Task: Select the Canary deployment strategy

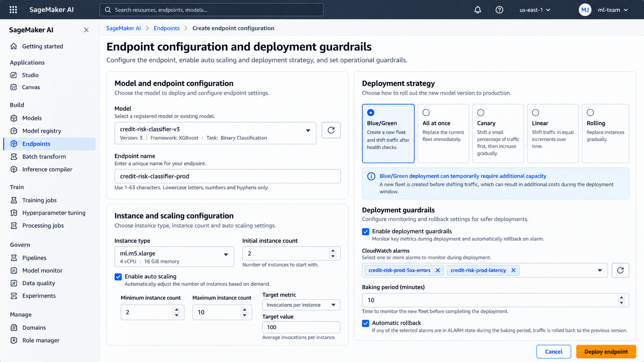Action: coord(498,133)
